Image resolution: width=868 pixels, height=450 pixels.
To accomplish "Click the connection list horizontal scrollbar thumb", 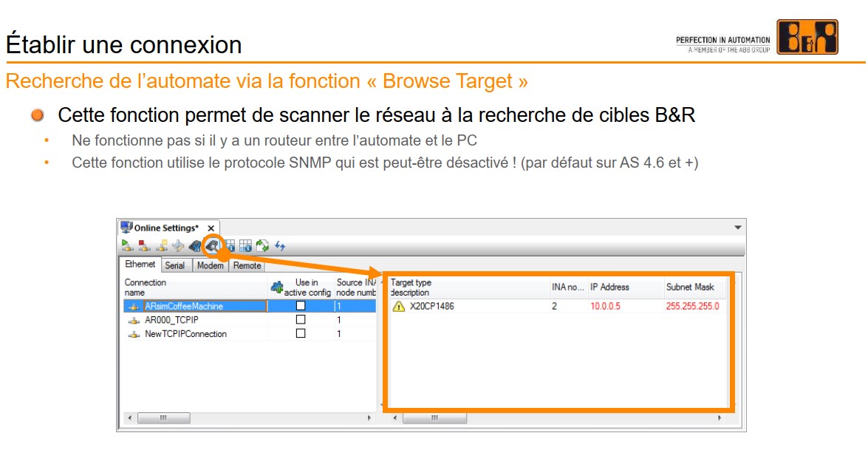I will point(164,418).
